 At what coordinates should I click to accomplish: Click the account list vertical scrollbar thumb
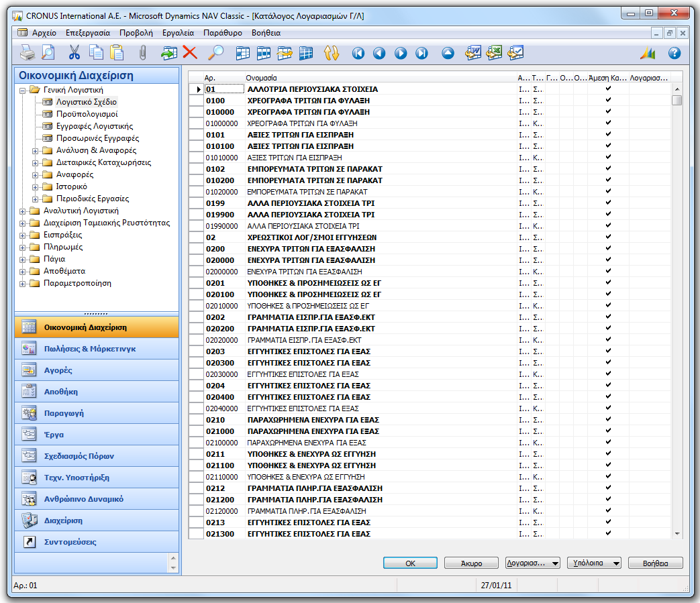point(677,100)
